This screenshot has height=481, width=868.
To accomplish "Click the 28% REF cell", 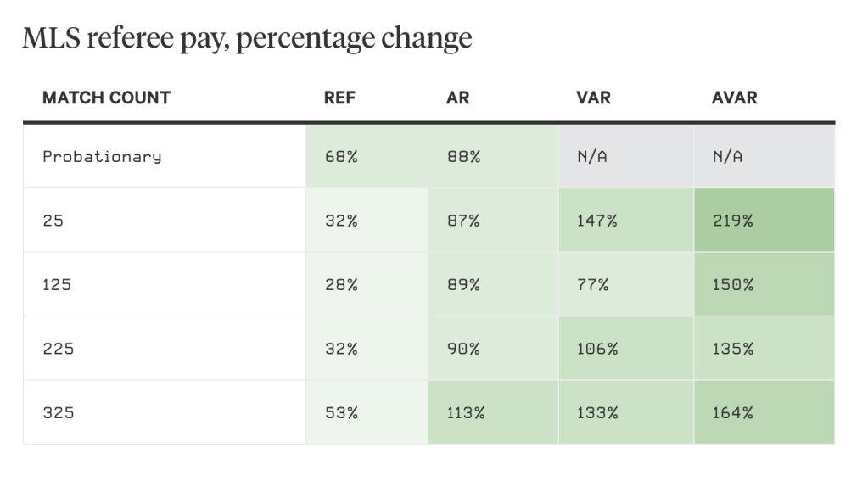I will point(340,285).
